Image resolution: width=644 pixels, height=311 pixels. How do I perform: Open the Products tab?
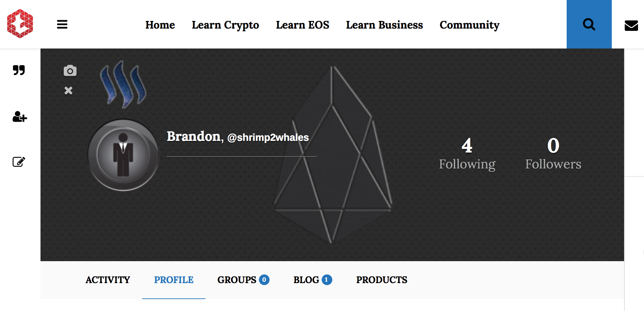tap(381, 280)
